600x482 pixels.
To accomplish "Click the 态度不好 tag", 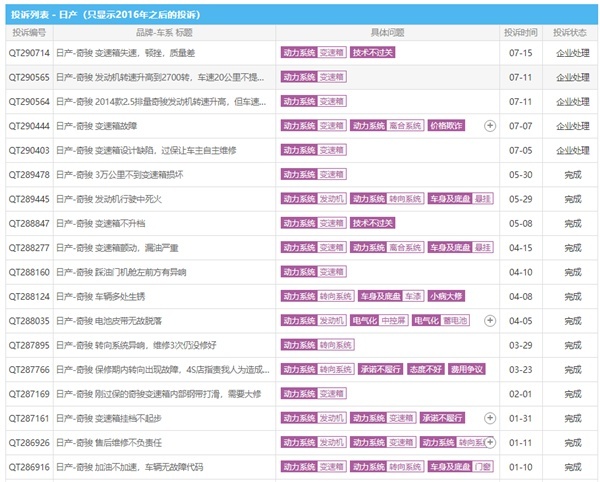I will (x=426, y=369).
